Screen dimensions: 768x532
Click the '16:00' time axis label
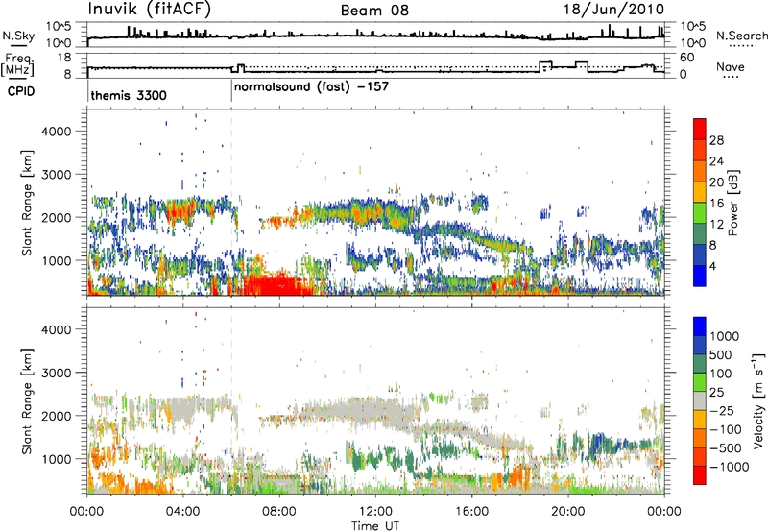(471, 511)
